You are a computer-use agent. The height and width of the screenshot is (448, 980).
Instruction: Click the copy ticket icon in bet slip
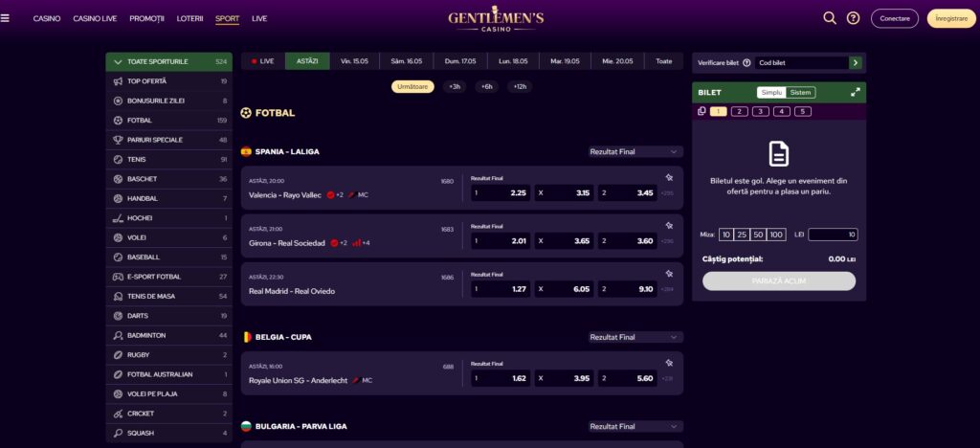pos(702,111)
